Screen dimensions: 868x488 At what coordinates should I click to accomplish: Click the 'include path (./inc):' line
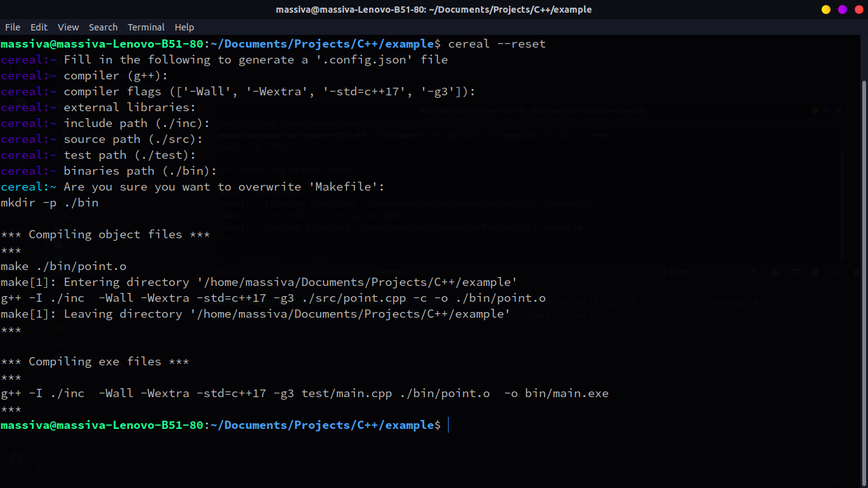105,123
